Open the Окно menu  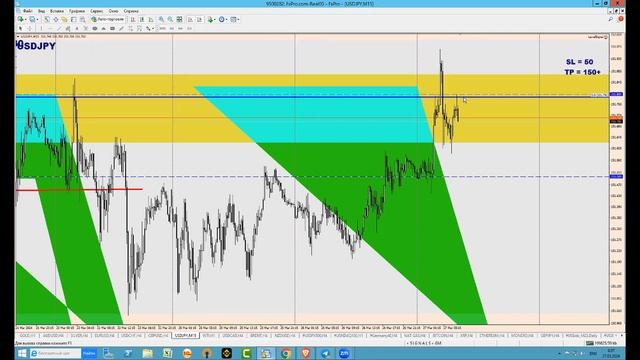click(113, 11)
